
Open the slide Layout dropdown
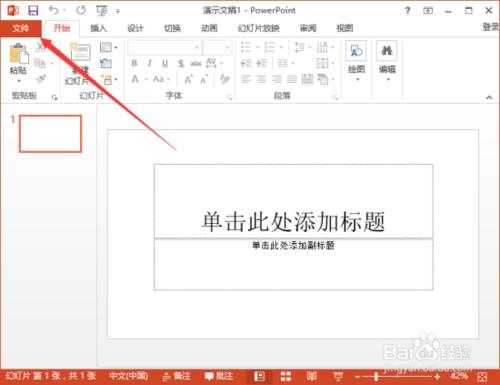click(x=108, y=47)
